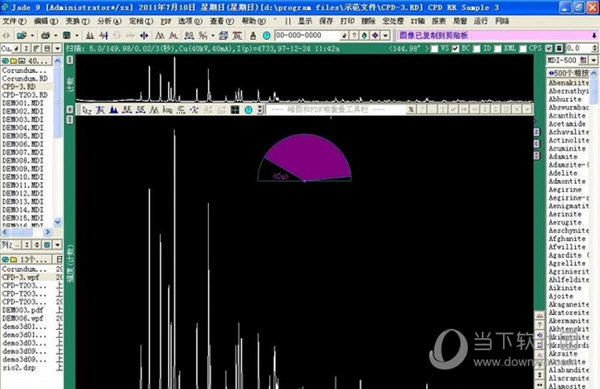Click the black grid icon in the pattern toolbar
This screenshot has width=600, height=389.
235,110
